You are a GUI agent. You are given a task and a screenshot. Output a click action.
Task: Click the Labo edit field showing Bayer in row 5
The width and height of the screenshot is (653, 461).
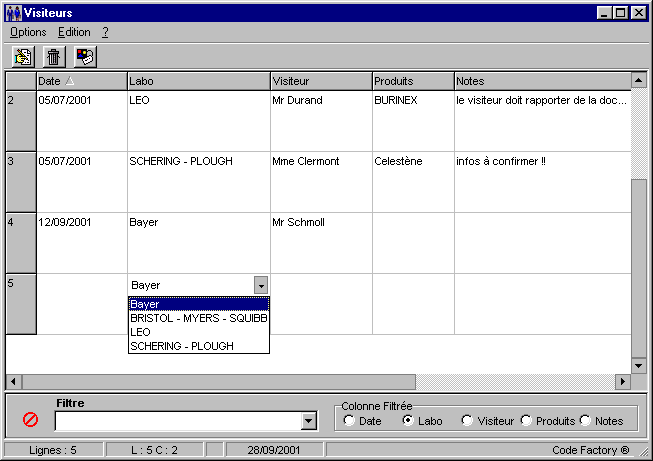192,285
